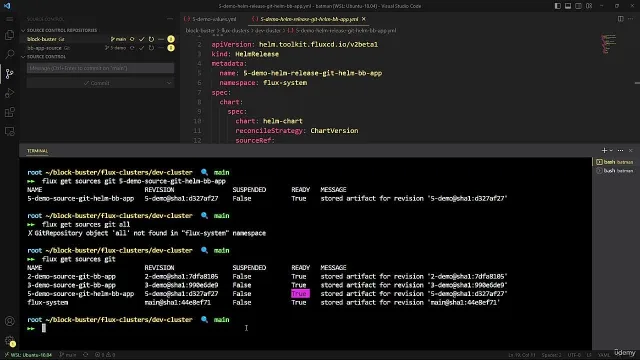Commit checkmark for block-buster repository

tap(142, 39)
